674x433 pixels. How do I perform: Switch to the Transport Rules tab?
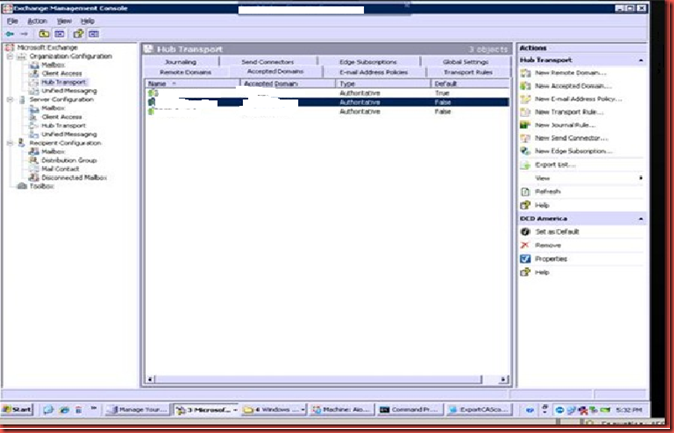pyautogui.click(x=468, y=72)
